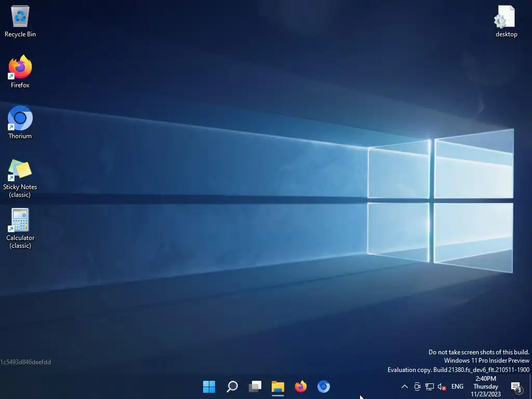Image resolution: width=532 pixels, height=399 pixels.
Task: Open Task View from the taskbar
Action: click(x=255, y=387)
